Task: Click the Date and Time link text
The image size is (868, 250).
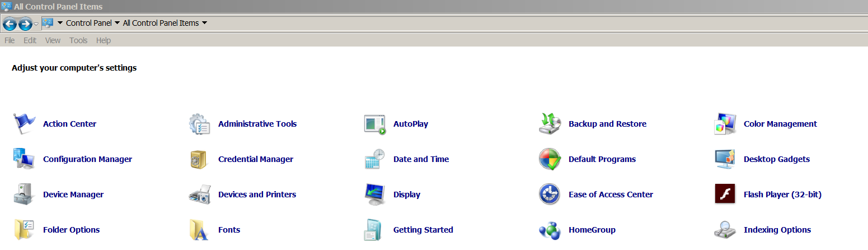Action: 421,159
